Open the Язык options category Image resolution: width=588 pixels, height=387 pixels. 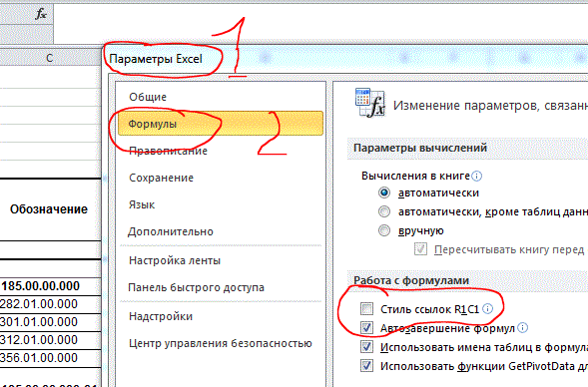click(220, 204)
